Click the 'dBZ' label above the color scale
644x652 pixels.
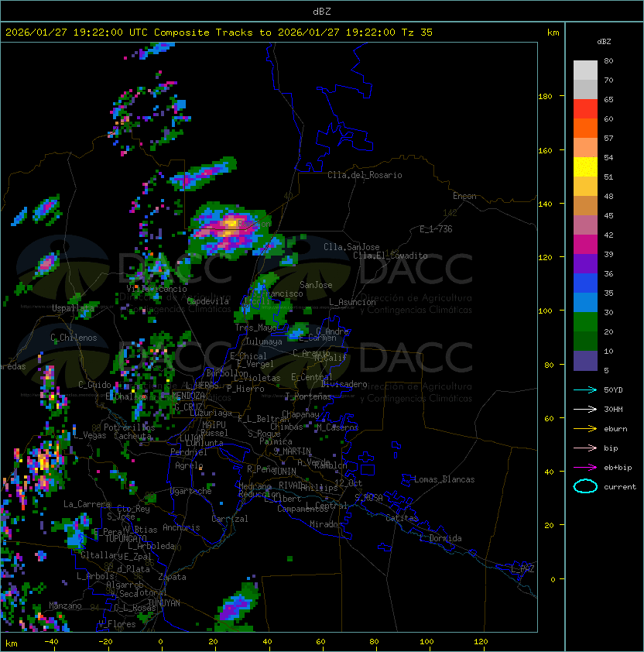[604, 42]
